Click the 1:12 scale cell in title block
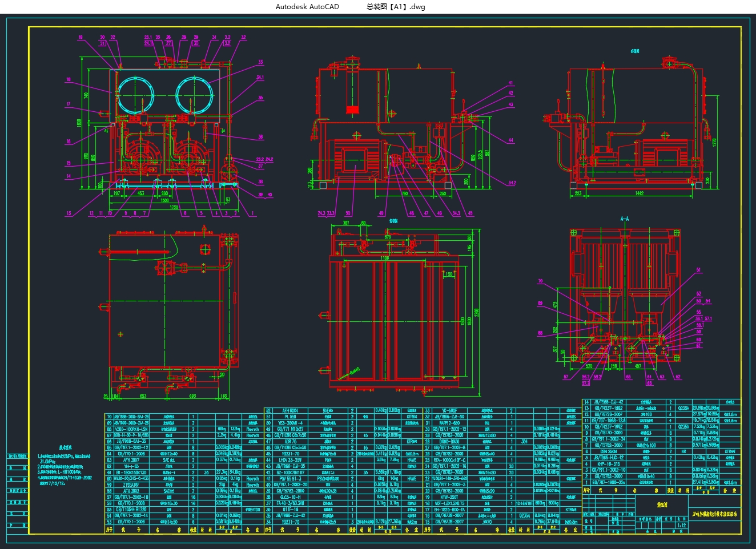This screenshot has height=549, width=756. pos(681,526)
